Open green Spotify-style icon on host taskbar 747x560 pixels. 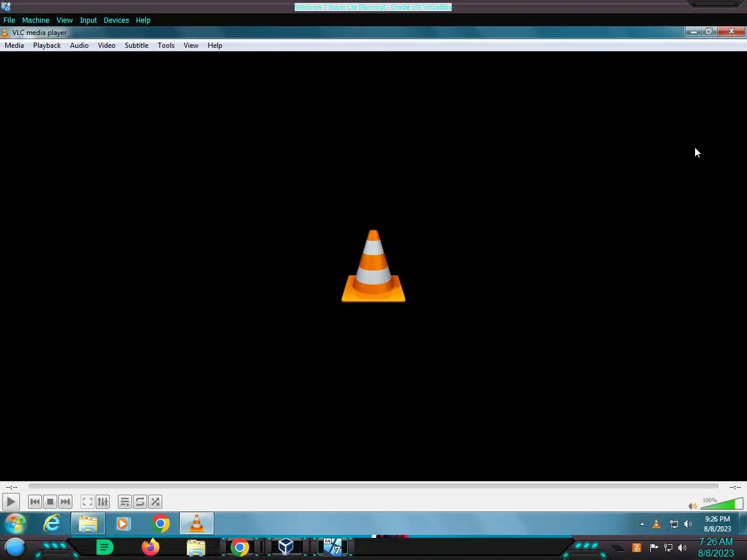point(104,547)
